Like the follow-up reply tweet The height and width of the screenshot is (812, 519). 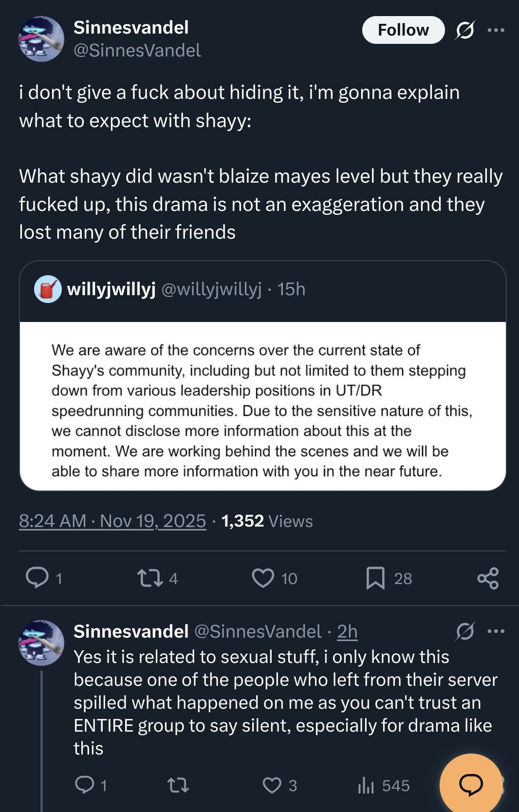click(x=272, y=785)
